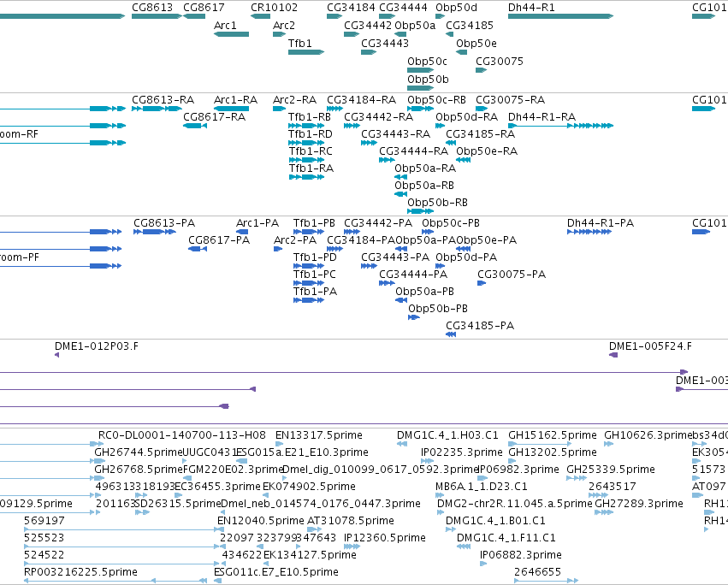
Task: Open transcript Obp50a-RA
Action: 425,168
